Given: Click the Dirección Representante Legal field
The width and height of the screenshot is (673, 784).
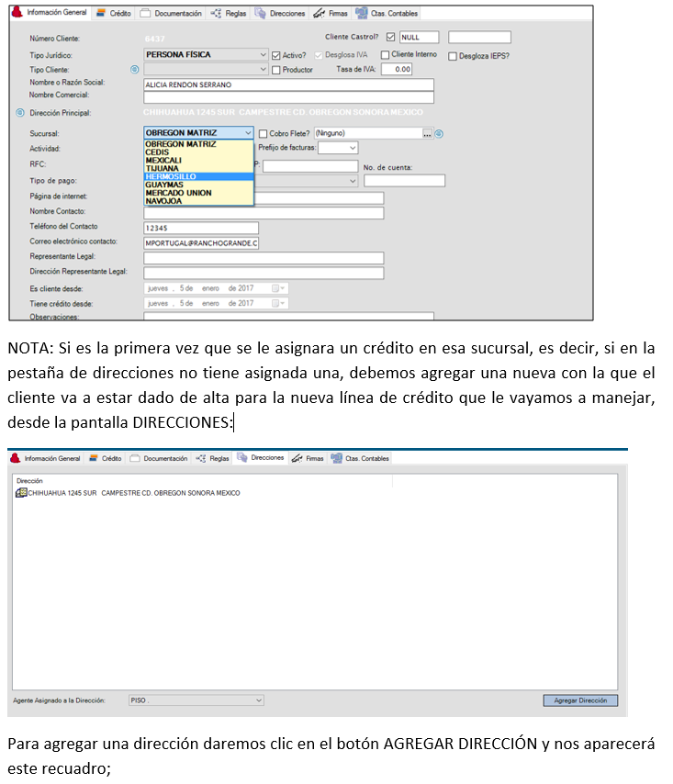Looking at the screenshot, I should tap(264, 273).
